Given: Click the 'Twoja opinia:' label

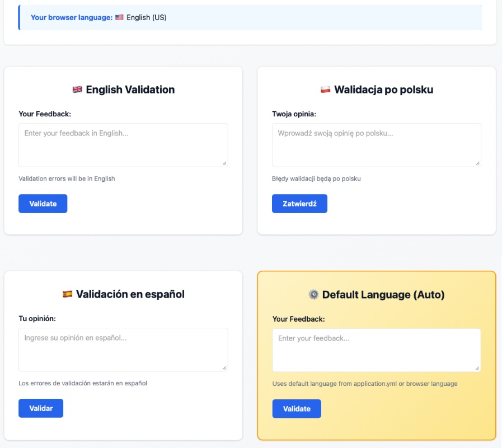Looking at the screenshot, I should [x=294, y=114].
